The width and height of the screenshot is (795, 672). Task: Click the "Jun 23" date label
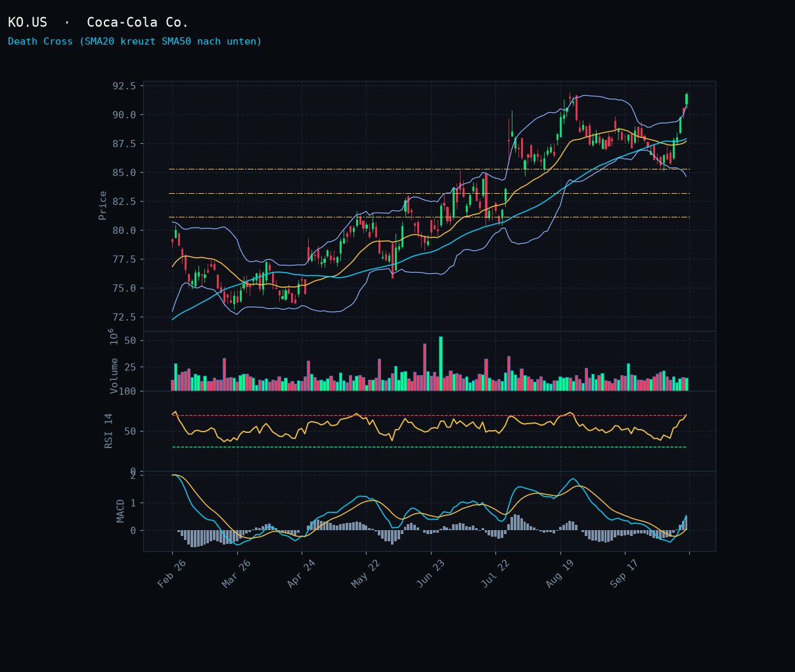(431, 574)
